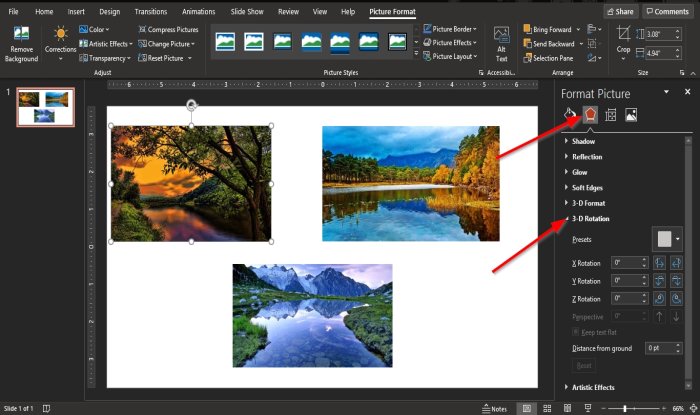Open Fill & Line paint bucket tab
This screenshot has height=415, width=700.
pos(570,114)
